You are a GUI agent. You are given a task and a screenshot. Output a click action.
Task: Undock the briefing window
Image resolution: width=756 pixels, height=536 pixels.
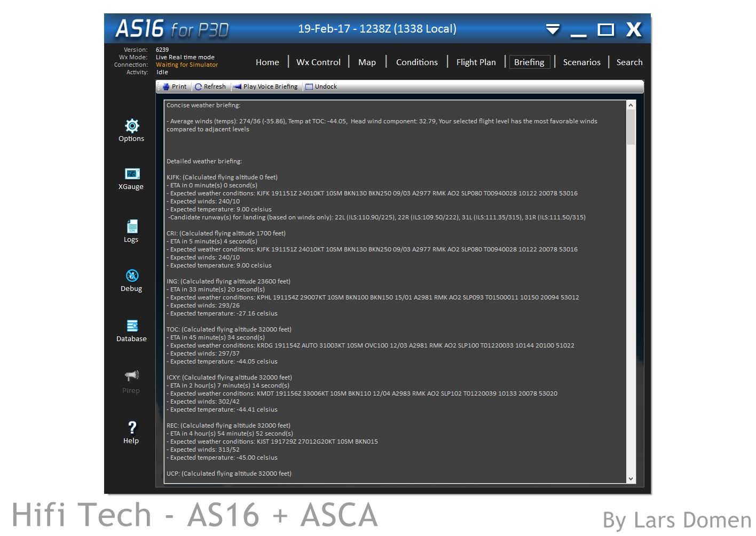321,86
